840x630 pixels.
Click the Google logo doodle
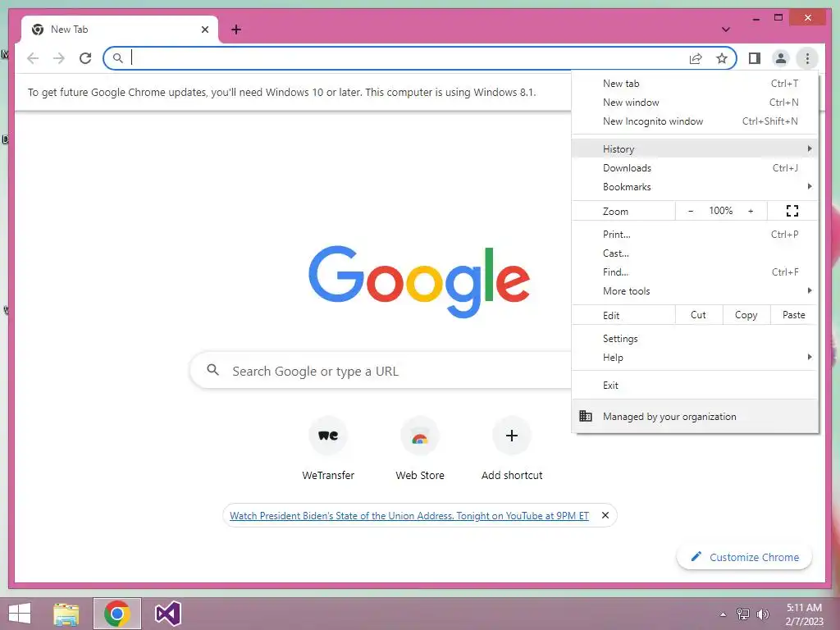419,281
